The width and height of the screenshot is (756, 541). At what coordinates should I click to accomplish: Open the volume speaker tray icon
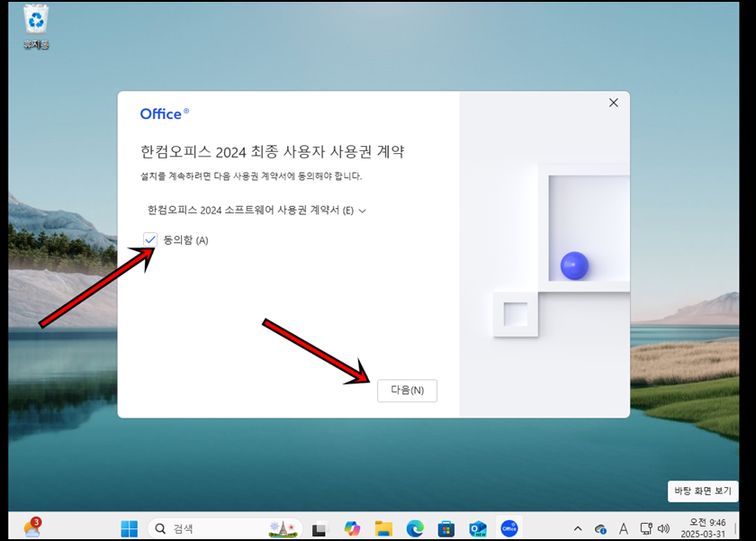point(664,529)
